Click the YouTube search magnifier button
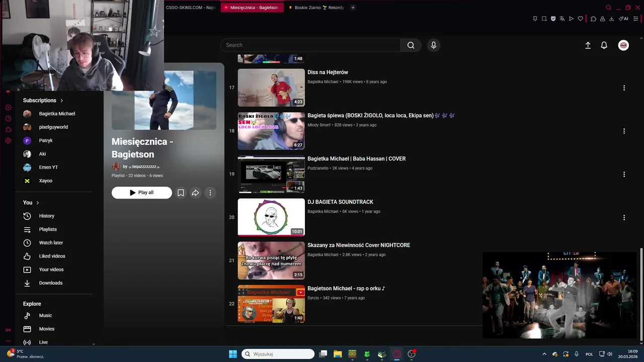Screen dimensions: 644x362 coord(411,45)
